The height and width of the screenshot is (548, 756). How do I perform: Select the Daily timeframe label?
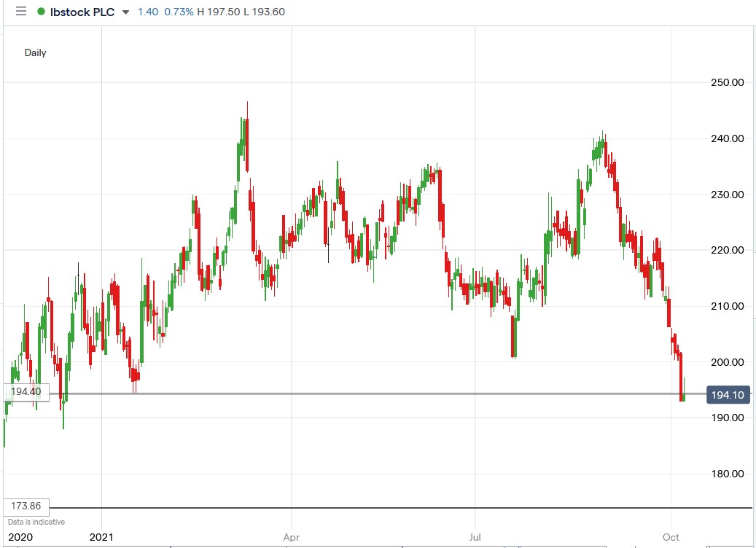[35, 53]
